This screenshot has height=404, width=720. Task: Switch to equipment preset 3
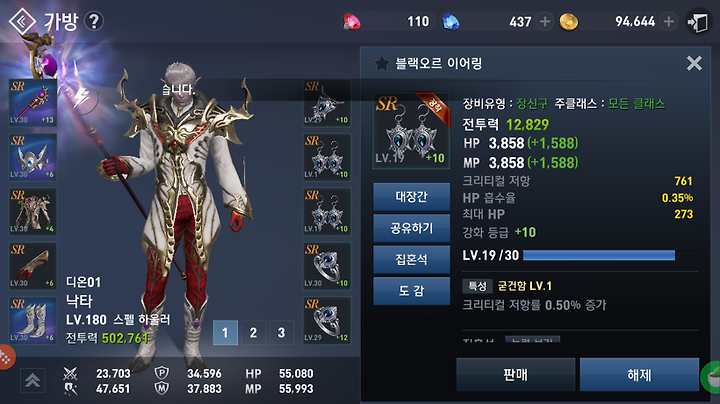point(281,332)
